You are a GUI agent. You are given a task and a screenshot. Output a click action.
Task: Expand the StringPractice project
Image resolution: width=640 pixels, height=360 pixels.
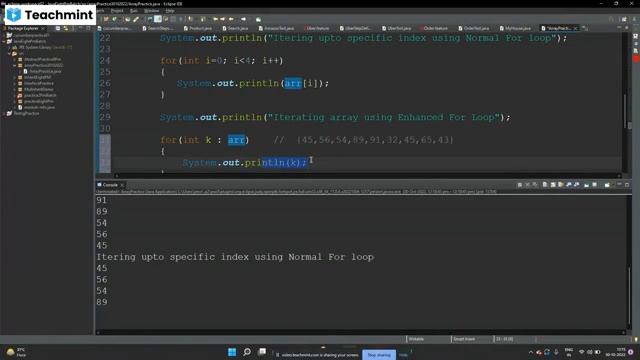point(4,113)
